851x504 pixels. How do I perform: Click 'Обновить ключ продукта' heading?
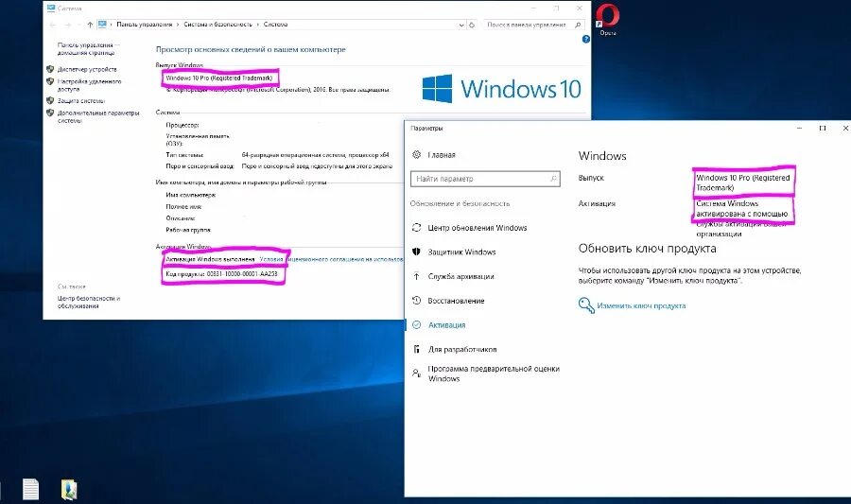click(x=647, y=249)
